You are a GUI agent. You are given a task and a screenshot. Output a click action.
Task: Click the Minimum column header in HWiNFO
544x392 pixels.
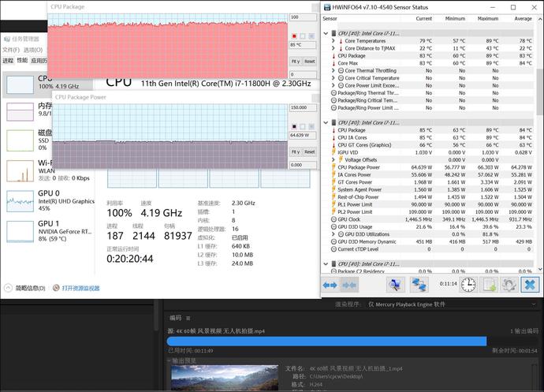point(455,18)
